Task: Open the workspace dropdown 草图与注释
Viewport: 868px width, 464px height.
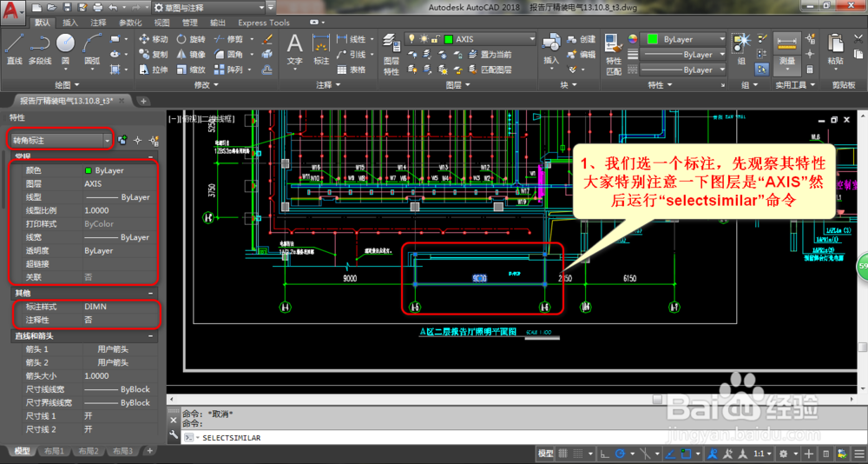Action: (207, 8)
